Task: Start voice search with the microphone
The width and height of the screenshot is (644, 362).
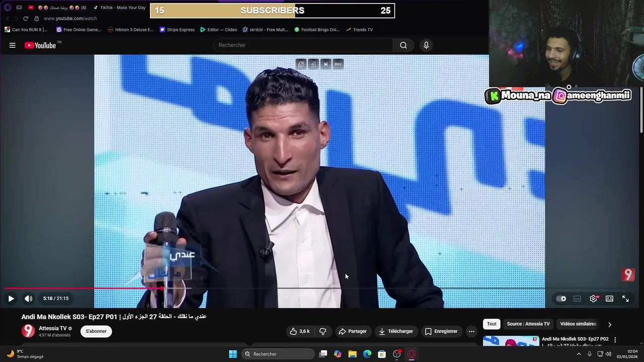Action: (x=426, y=45)
